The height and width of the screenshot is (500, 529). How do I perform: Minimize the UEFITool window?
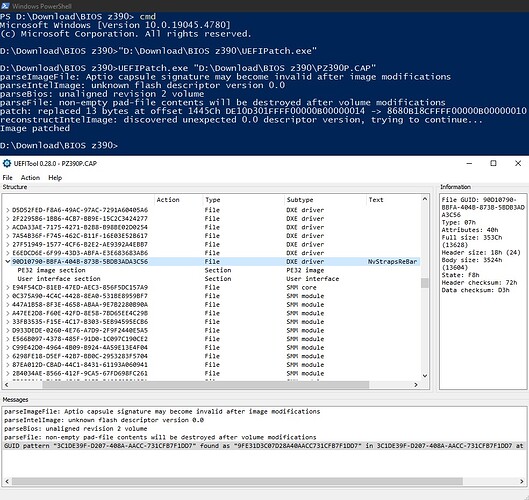coord(469,163)
